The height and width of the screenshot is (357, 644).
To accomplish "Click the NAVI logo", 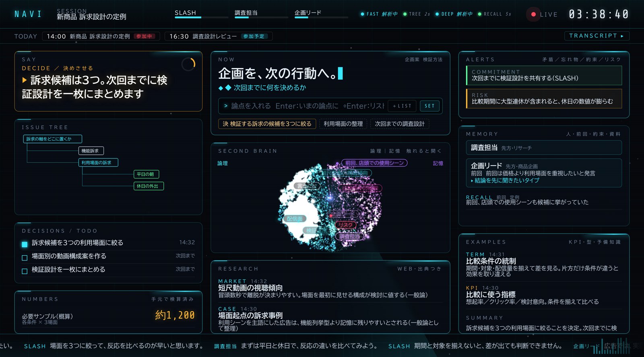I will (28, 14).
